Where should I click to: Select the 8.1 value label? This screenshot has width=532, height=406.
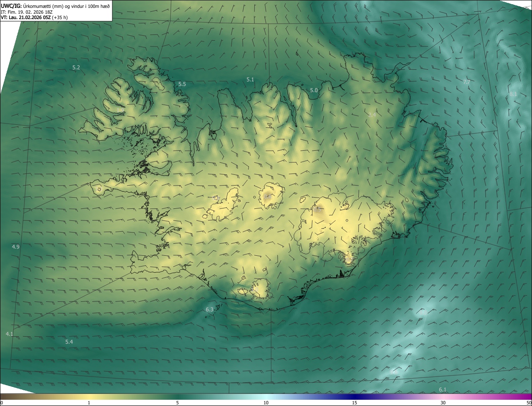point(513,94)
